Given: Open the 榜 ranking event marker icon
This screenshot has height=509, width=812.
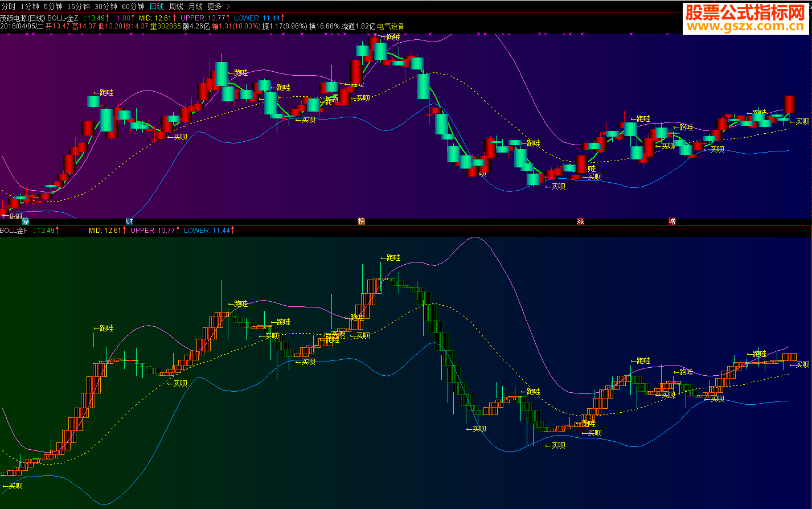Looking at the screenshot, I should pos(361,221).
